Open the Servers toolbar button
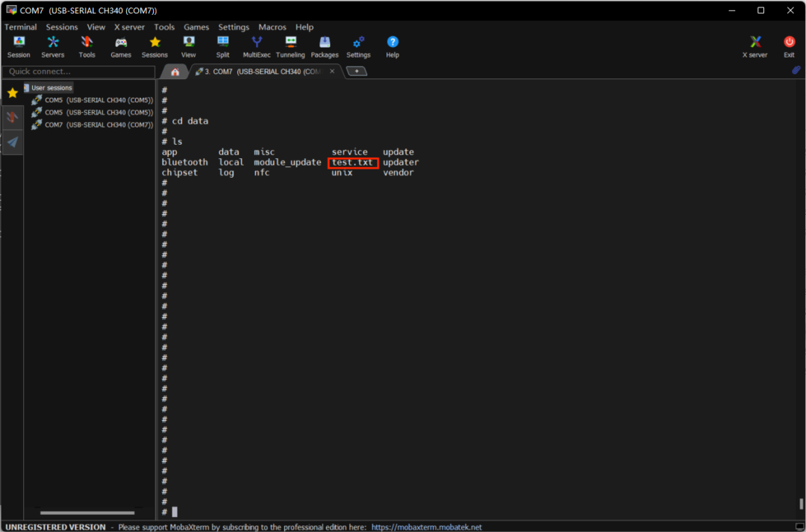The height and width of the screenshot is (532, 806). click(53, 47)
